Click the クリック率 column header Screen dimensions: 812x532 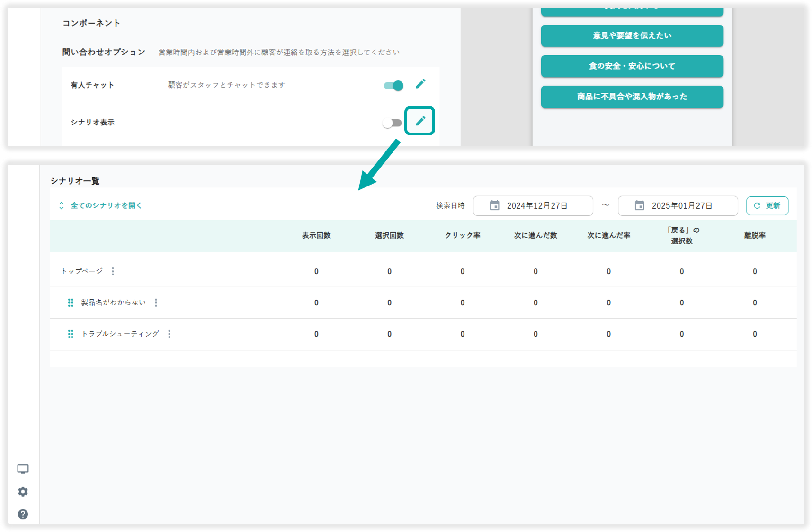click(463, 235)
